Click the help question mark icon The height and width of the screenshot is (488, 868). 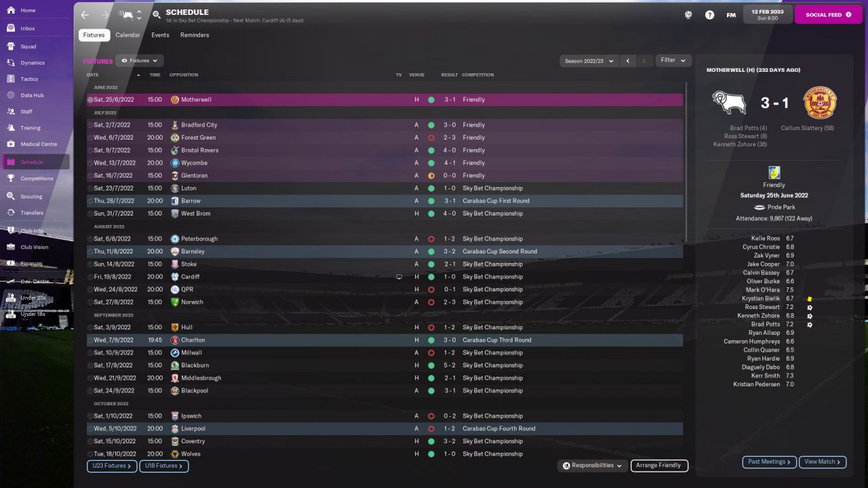click(709, 15)
